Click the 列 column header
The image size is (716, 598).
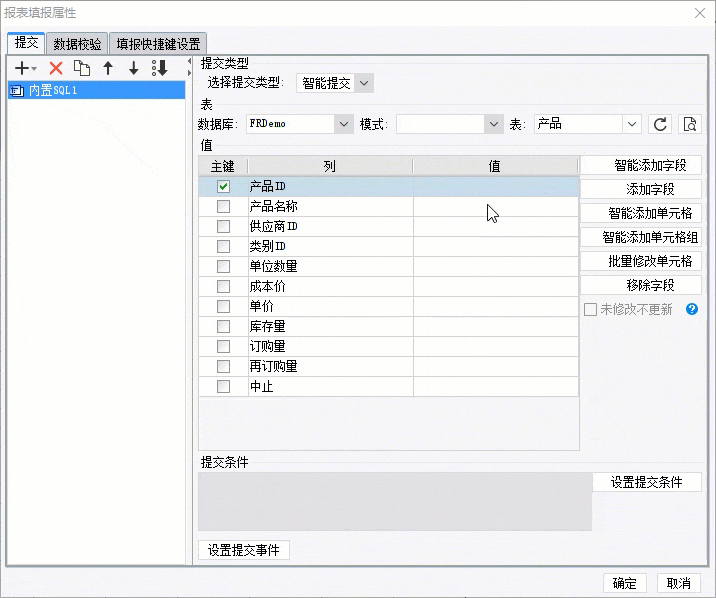(330, 166)
